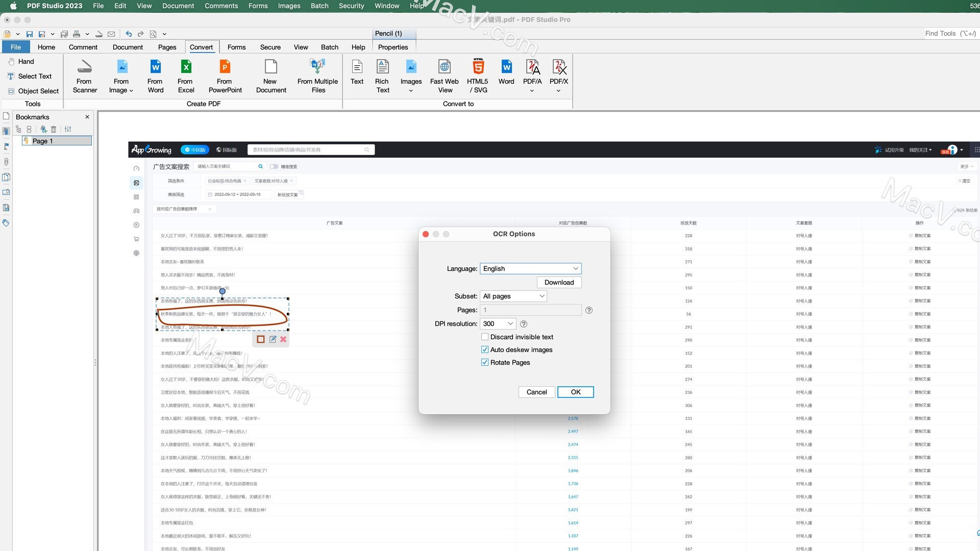The width and height of the screenshot is (980, 551).
Task: Click help icon next to Pages field
Action: tap(589, 310)
